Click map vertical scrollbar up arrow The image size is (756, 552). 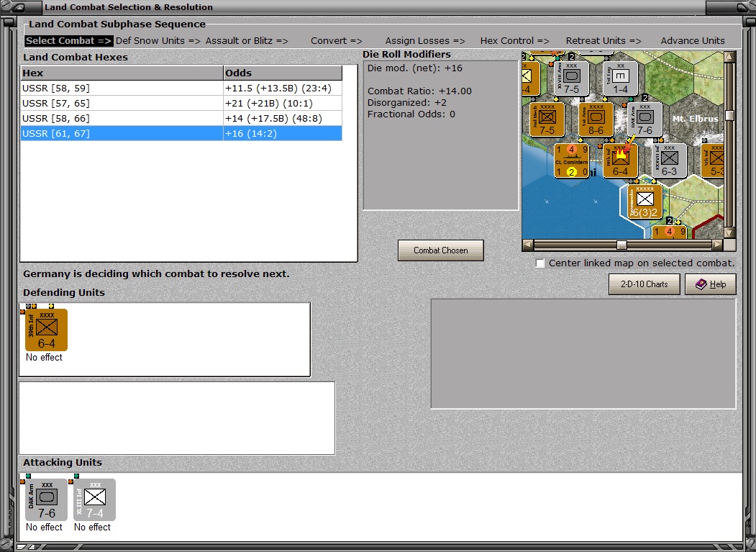(730, 57)
